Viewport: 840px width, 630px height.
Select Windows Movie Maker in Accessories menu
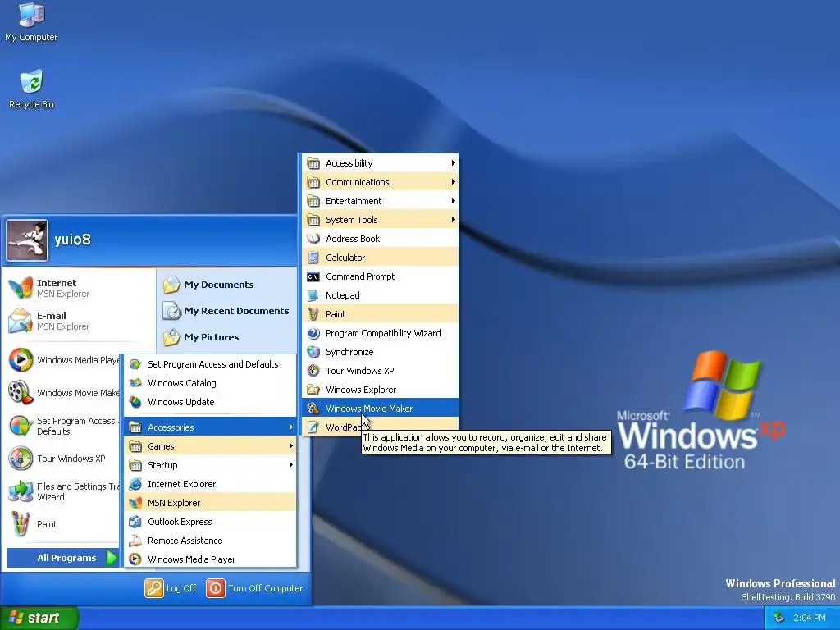(381, 409)
